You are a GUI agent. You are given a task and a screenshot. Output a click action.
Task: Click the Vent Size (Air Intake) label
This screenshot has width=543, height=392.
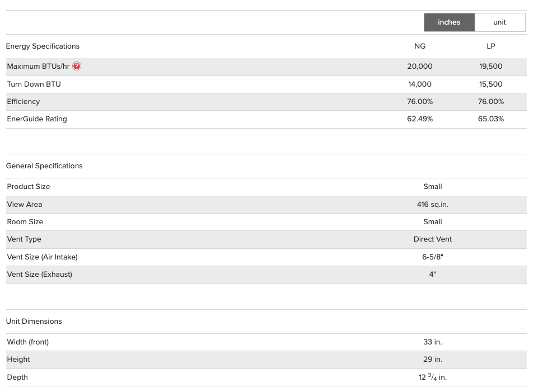tap(42, 257)
